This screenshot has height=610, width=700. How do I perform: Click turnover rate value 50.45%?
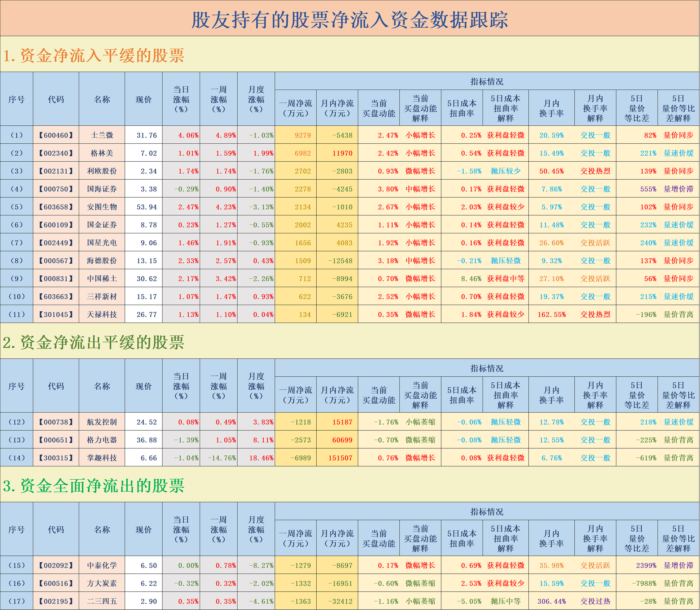pos(552,171)
